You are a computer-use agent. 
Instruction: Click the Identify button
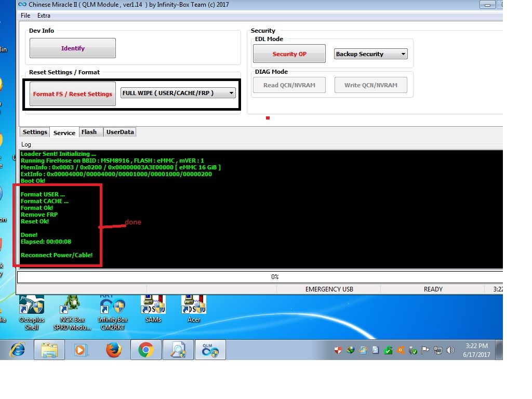coord(73,48)
